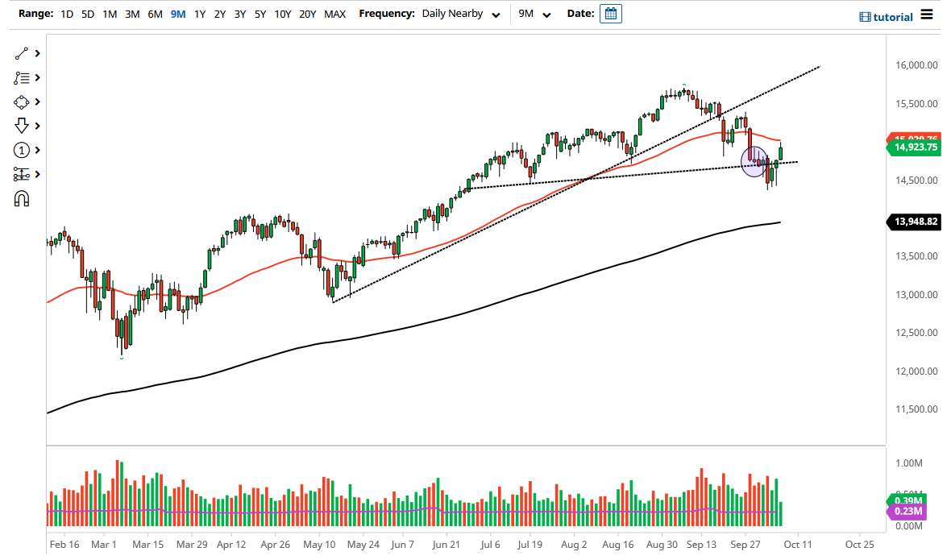Select the polygon shape drawing tool
The height and width of the screenshot is (560, 947).
[22, 102]
